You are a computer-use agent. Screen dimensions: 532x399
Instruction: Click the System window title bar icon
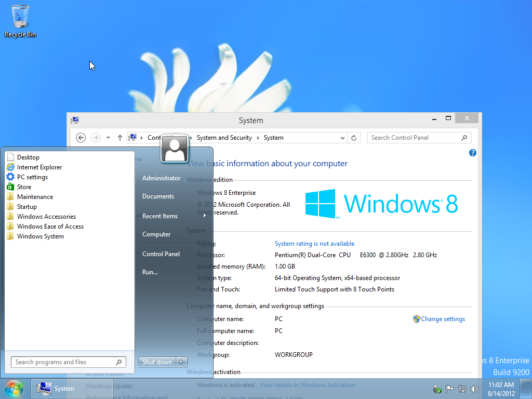pos(75,120)
